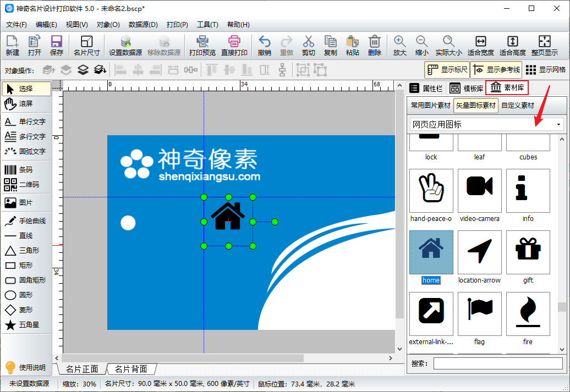Screen dimensions: 570x392
Task: Pick the 五角星 star tool
Action: pyautogui.click(x=26, y=325)
